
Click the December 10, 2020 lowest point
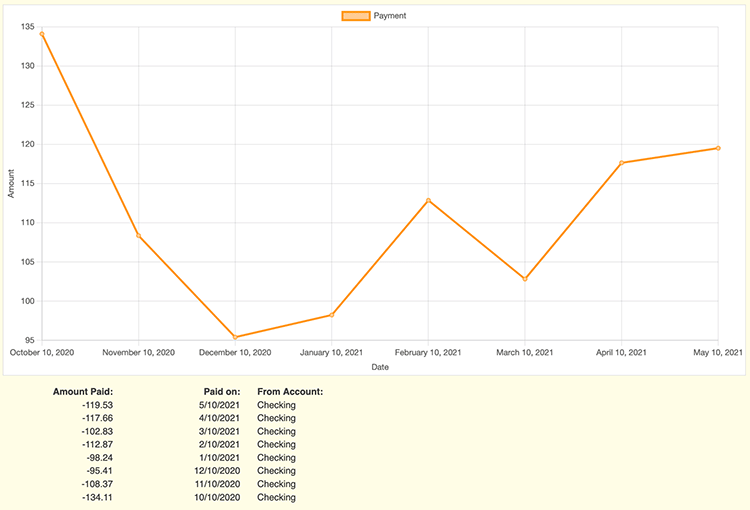235,337
